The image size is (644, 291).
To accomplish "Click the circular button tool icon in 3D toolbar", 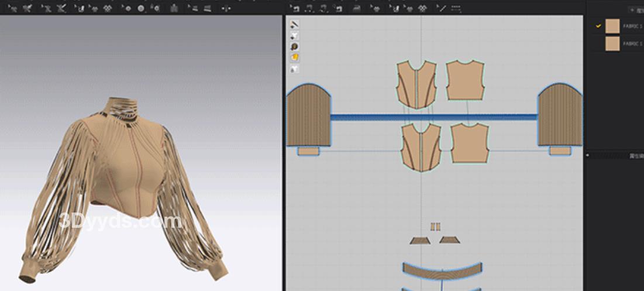I will click(141, 8).
